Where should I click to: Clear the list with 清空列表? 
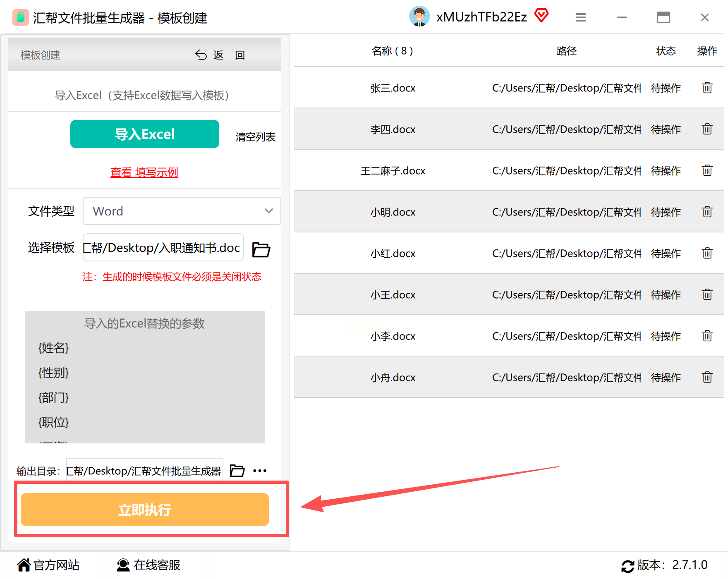[255, 137]
